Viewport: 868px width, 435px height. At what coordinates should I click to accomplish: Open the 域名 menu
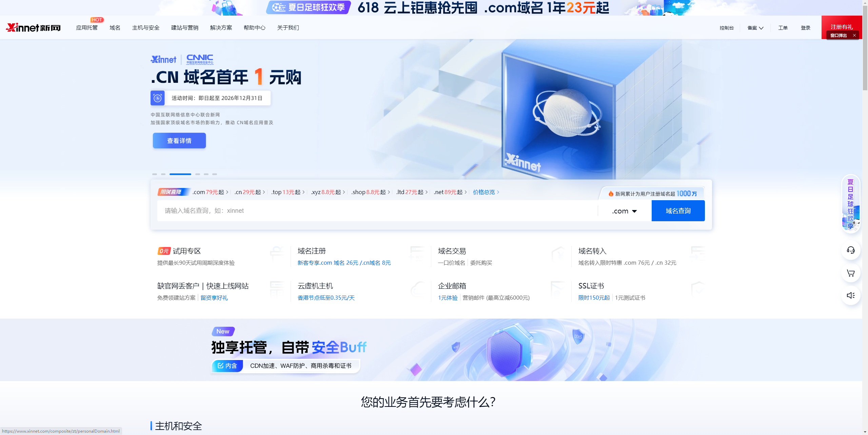tap(115, 27)
